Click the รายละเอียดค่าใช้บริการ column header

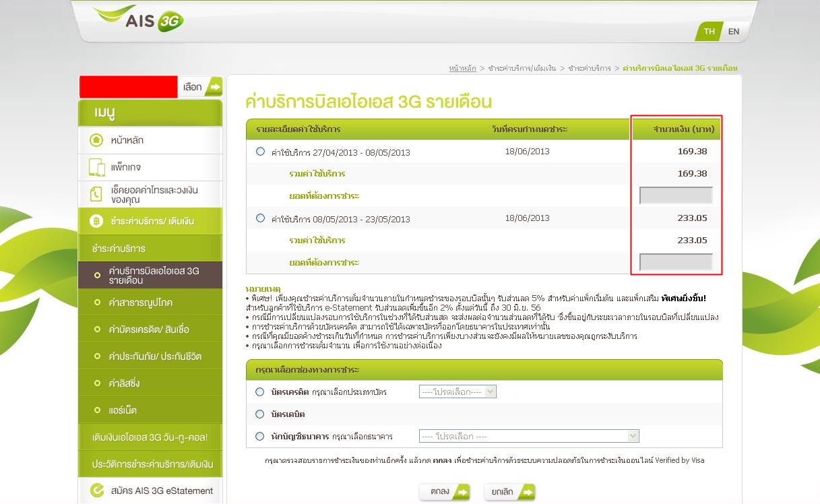click(298, 129)
